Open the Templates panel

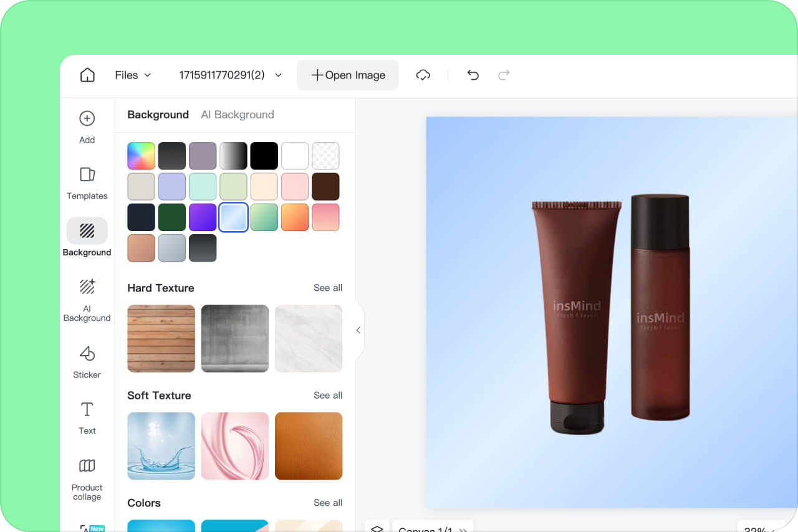(x=87, y=183)
